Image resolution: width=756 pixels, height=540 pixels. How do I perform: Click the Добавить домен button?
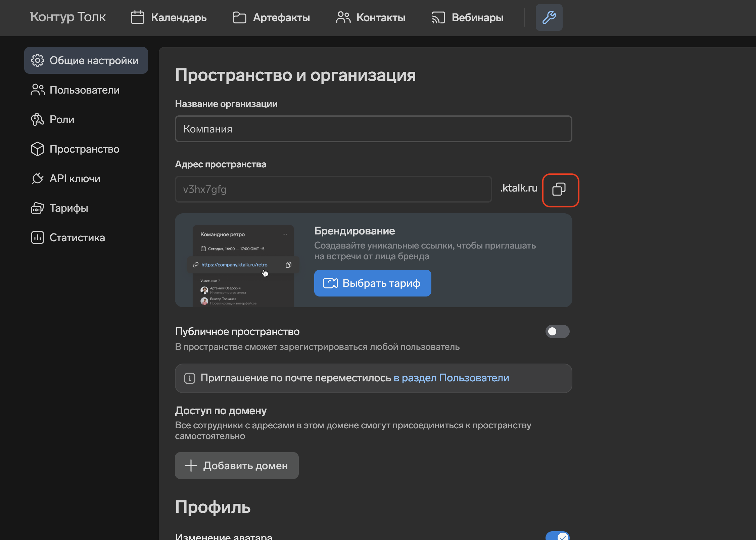[x=237, y=466]
